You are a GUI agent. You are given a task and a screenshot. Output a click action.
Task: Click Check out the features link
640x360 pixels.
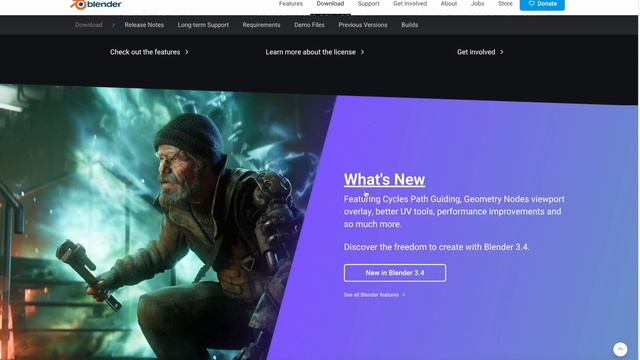(149, 52)
